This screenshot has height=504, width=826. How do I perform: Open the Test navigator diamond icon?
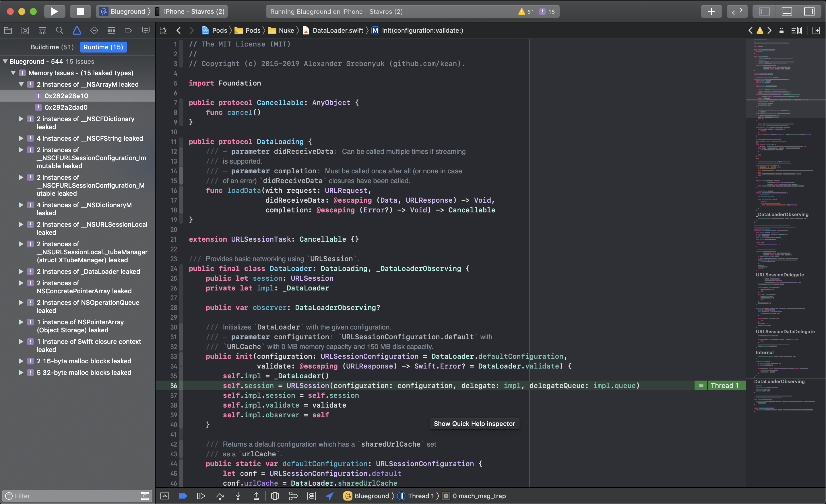[94, 30]
